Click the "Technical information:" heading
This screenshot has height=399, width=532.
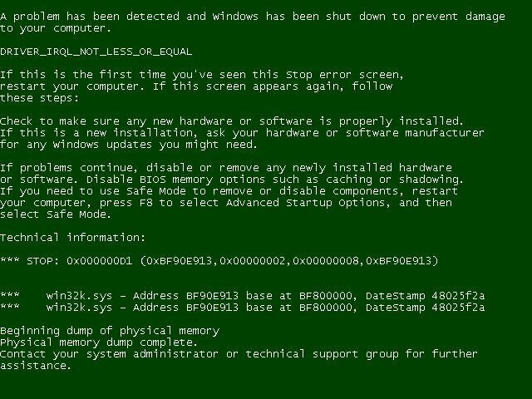pyautogui.click(x=72, y=238)
